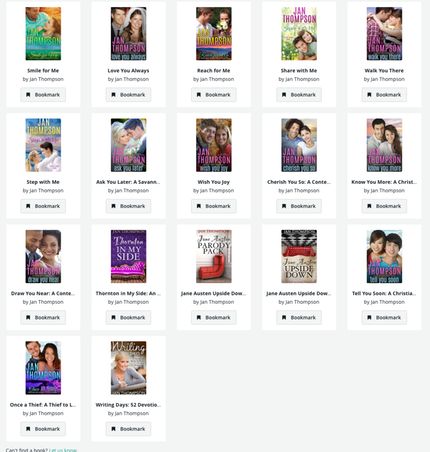Click bookmark icon under Wish You Joy
430x452 pixels.
[x=199, y=206]
